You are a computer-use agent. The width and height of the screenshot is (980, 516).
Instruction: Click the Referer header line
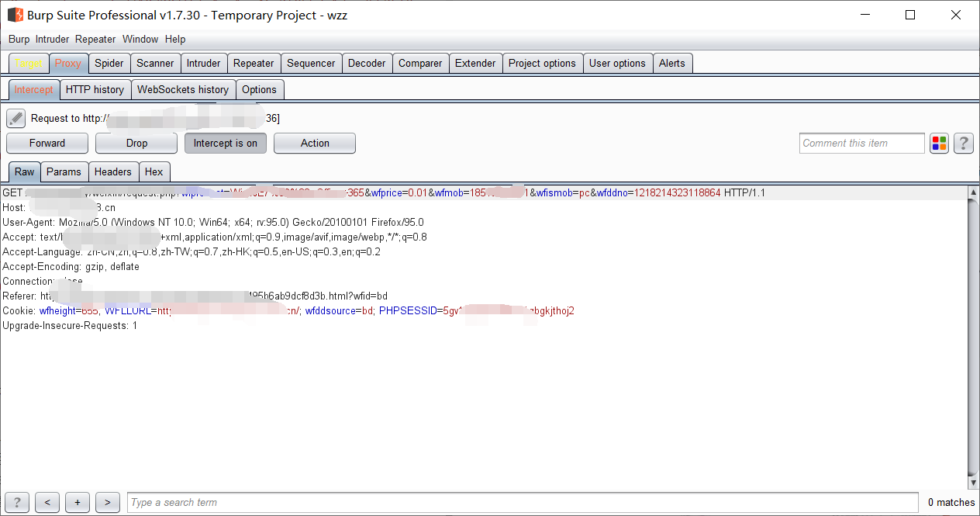pos(195,296)
